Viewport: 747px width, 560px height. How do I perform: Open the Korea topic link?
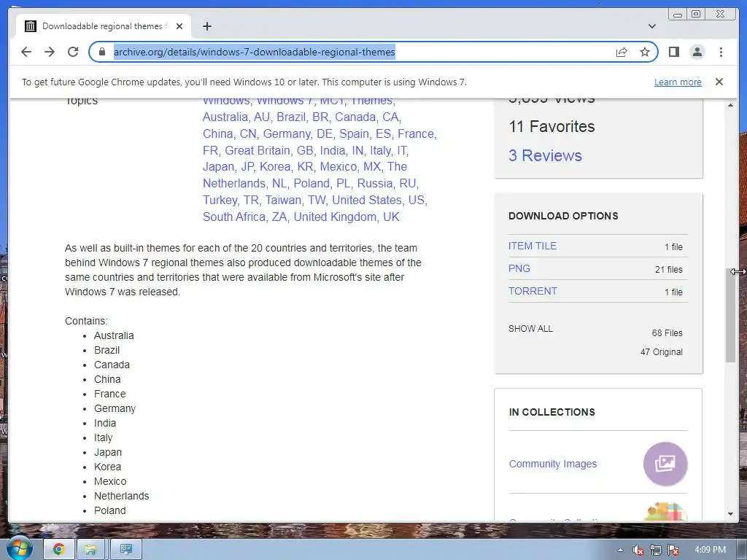tap(275, 167)
